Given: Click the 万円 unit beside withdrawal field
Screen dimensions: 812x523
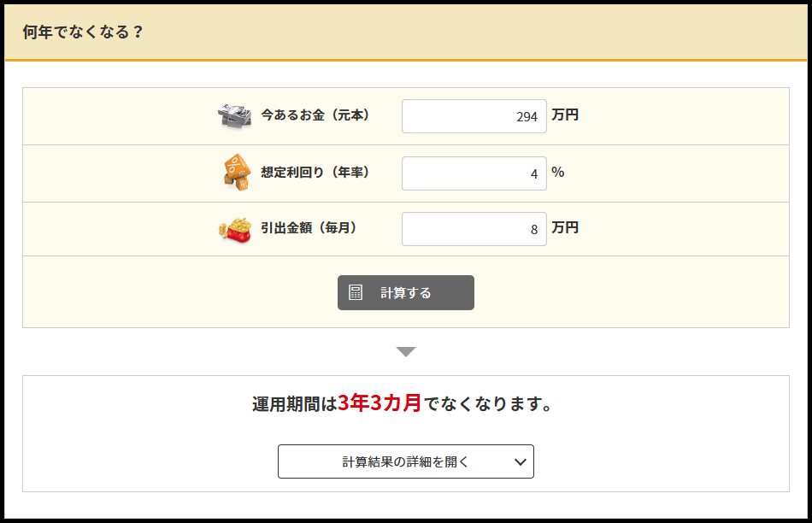Looking at the screenshot, I should (565, 227).
